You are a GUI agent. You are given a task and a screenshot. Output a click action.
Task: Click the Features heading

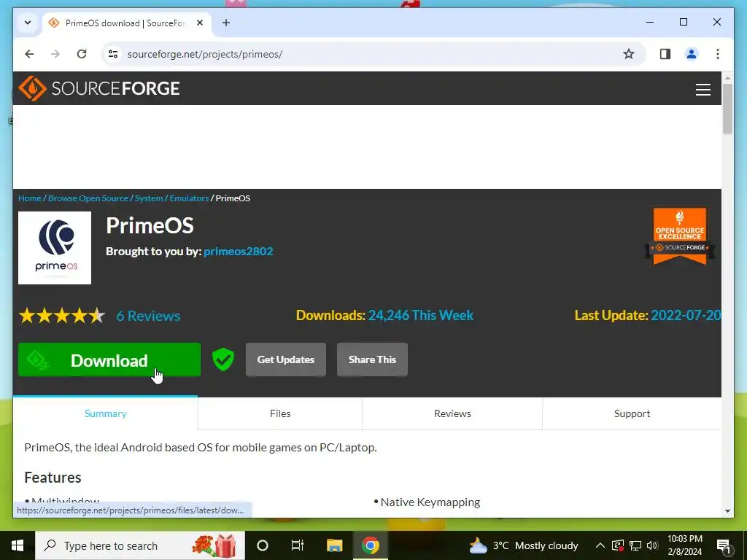(53, 477)
